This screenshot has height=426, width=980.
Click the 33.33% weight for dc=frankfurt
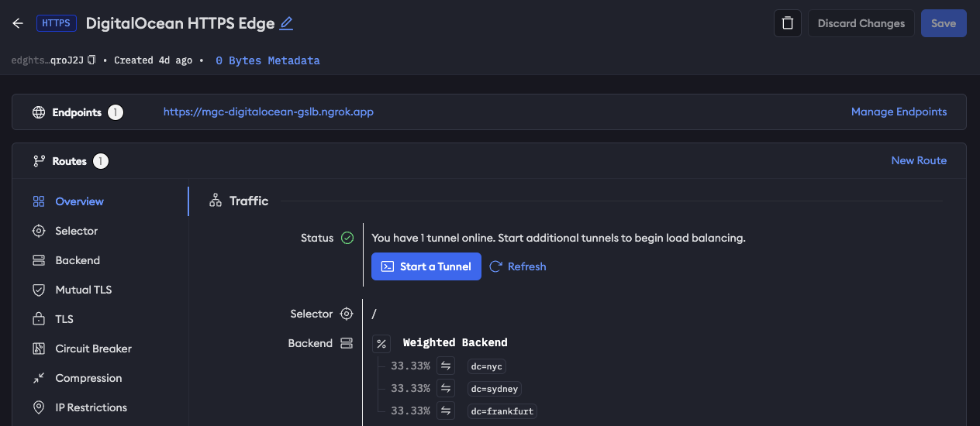(x=410, y=411)
